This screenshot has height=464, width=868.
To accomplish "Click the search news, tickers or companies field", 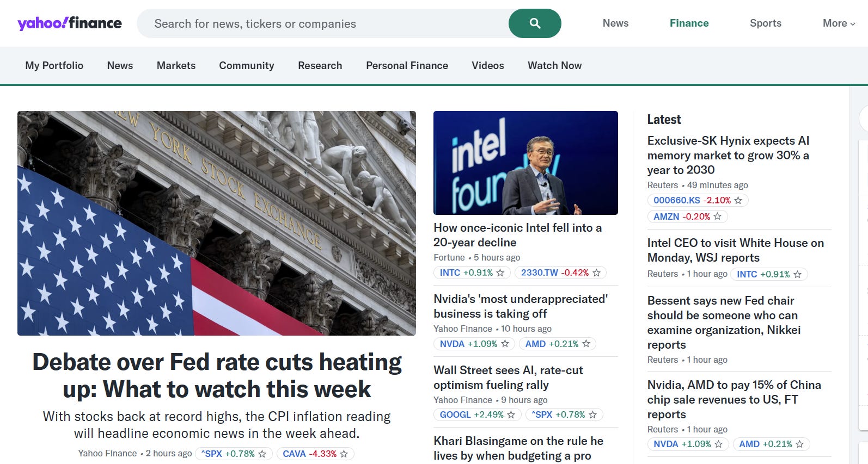I will click(322, 23).
